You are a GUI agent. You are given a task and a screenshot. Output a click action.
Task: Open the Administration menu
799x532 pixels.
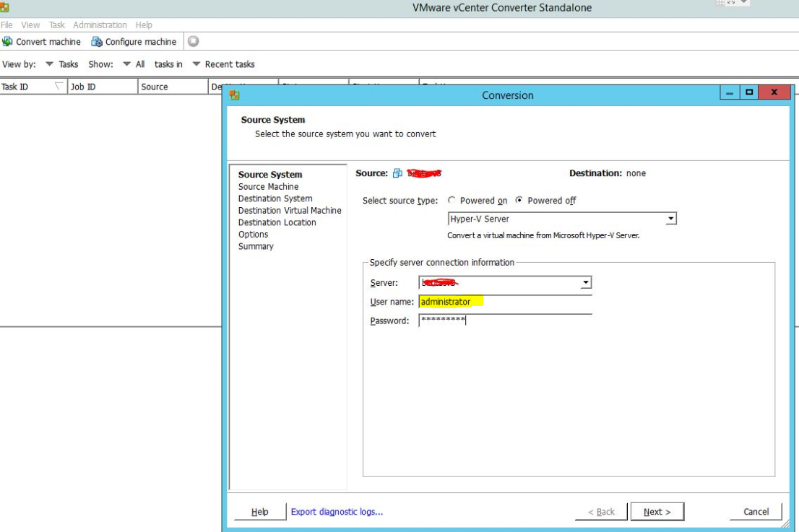pyautogui.click(x=100, y=25)
